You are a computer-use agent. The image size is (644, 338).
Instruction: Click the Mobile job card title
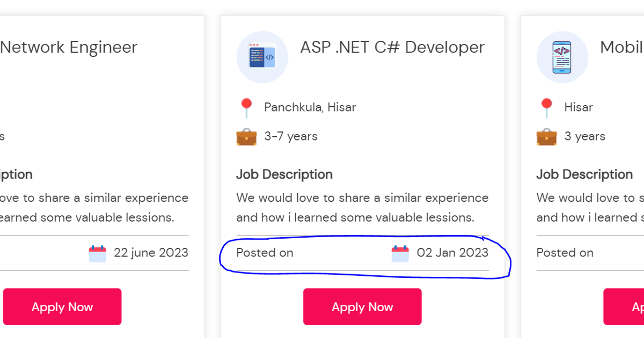(621, 47)
